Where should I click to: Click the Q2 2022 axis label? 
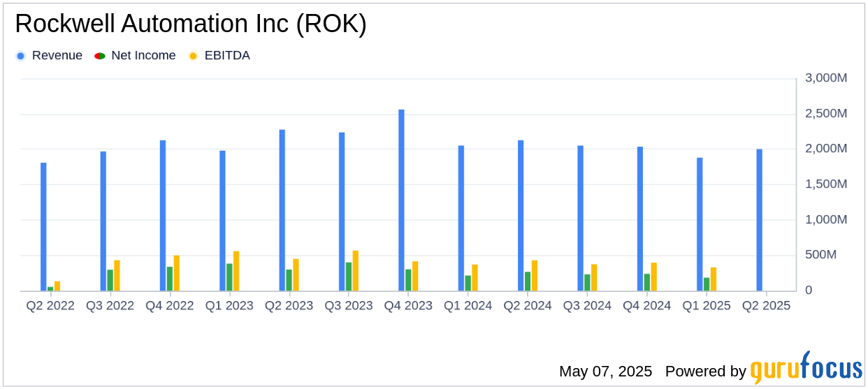(x=50, y=306)
